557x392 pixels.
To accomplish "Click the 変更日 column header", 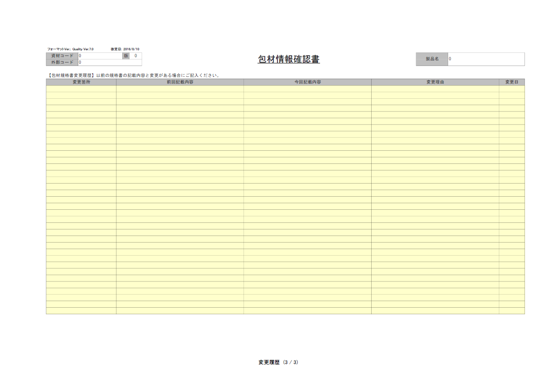I will [512, 82].
